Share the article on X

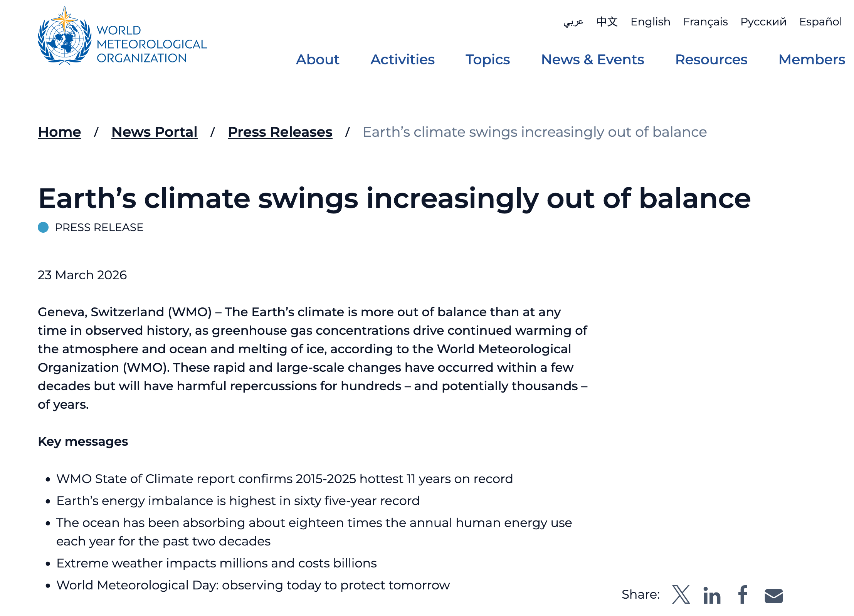click(x=681, y=595)
